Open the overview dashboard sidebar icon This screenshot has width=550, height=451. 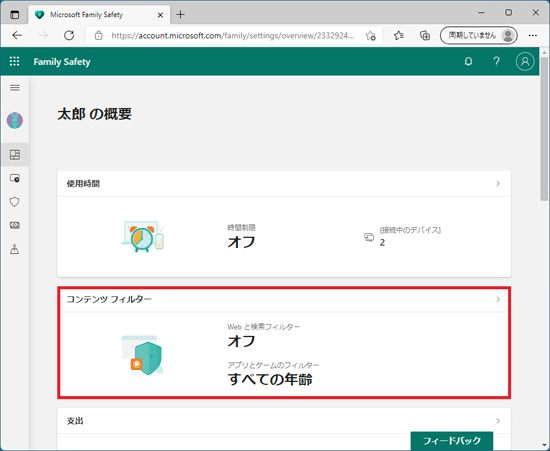point(15,155)
